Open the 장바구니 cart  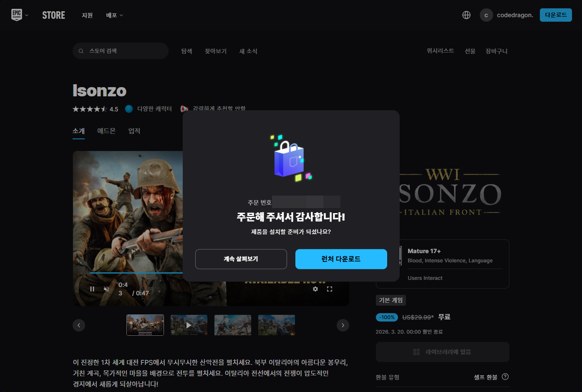(496, 51)
